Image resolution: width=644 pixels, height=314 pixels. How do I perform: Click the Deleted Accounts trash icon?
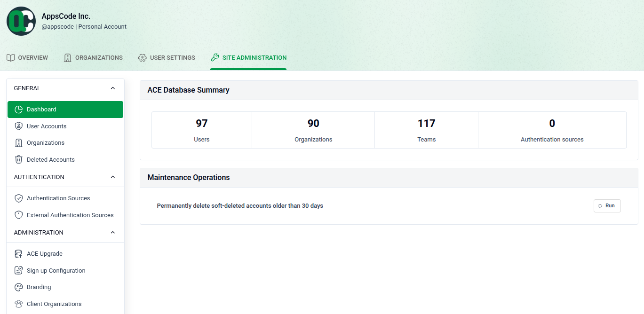click(18, 159)
